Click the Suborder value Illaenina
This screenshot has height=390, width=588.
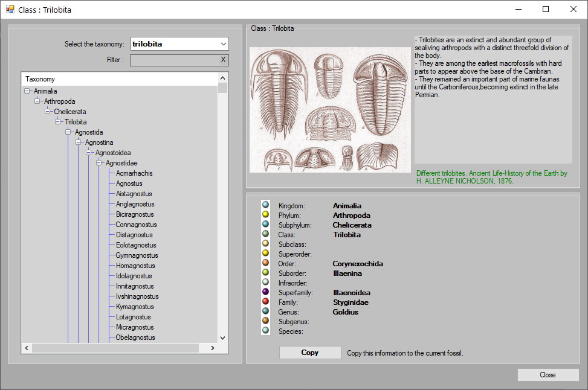[347, 273]
